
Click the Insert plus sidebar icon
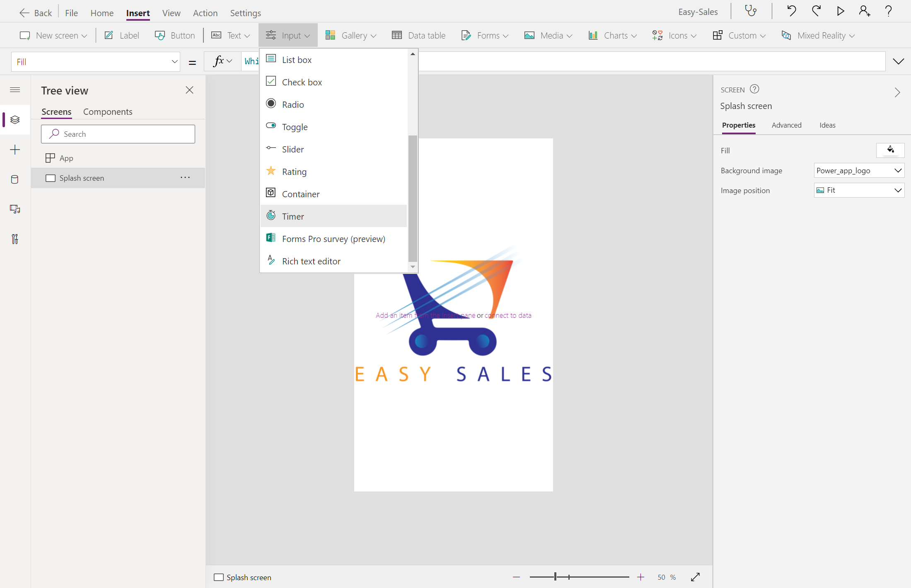15,150
